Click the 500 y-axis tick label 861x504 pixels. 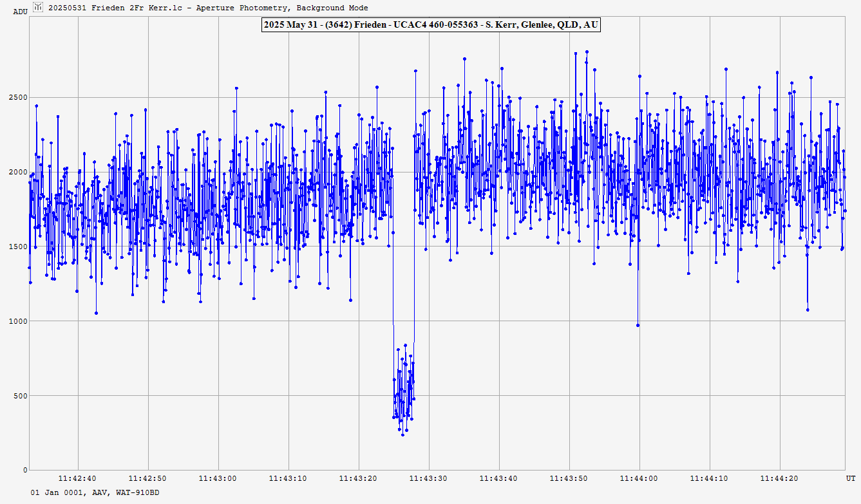19,396
